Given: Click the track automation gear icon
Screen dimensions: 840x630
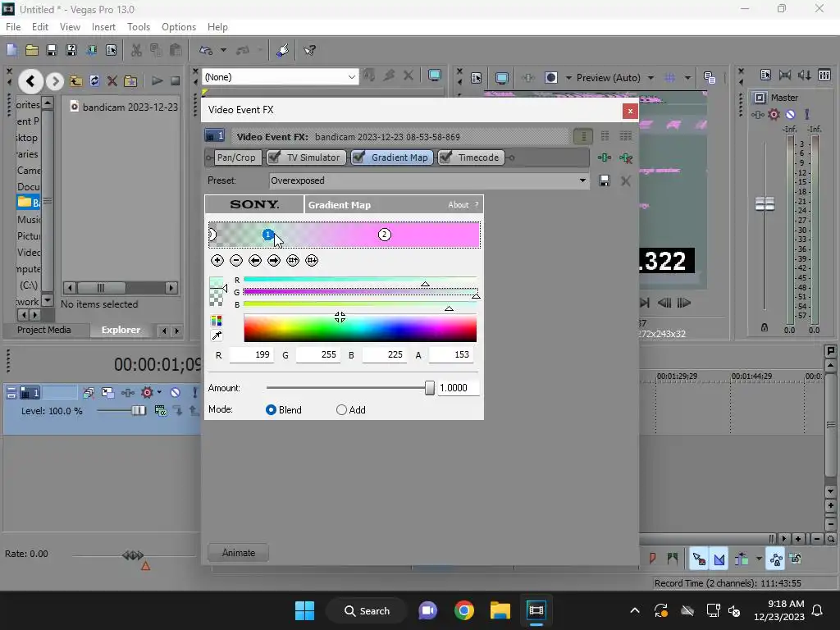Looking at the screenshot, I should coord(147,393).
